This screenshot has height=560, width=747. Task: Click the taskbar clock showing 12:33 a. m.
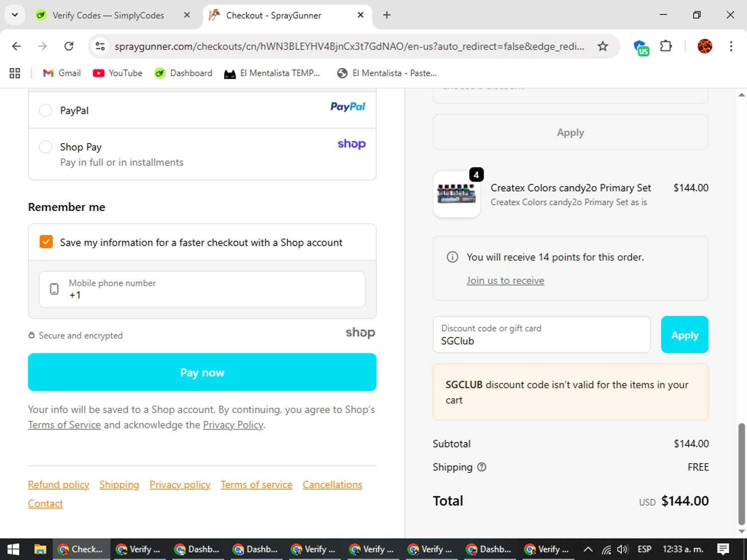pos(683,549)
